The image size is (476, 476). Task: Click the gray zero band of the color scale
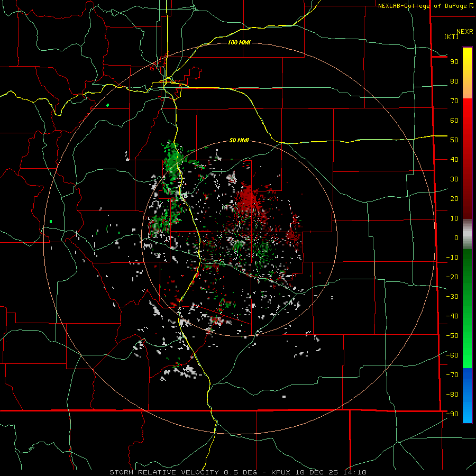467,234
